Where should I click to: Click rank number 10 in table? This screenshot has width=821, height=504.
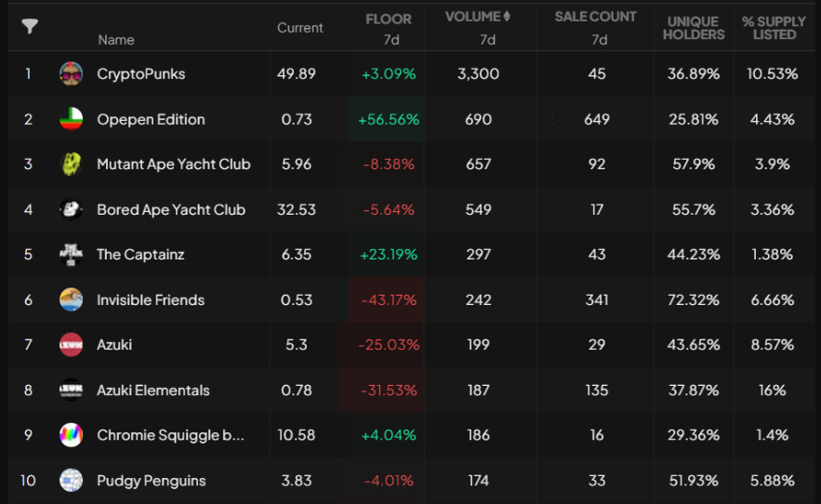[x=28, y=481]
